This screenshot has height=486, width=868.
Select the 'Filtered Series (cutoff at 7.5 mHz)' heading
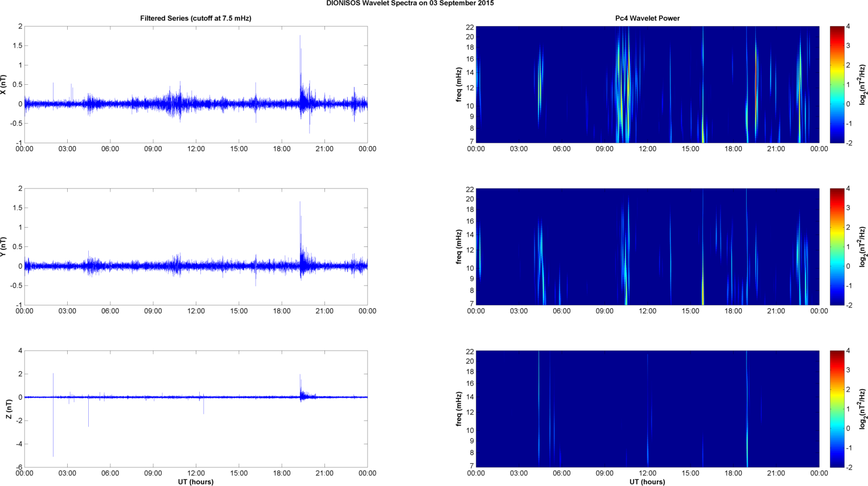point(196,18)
